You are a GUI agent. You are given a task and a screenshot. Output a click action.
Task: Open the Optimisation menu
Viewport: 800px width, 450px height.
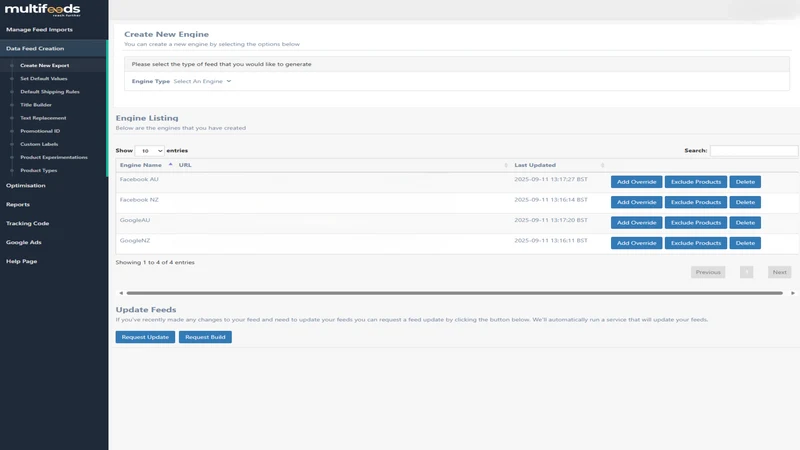coord(26,186)
